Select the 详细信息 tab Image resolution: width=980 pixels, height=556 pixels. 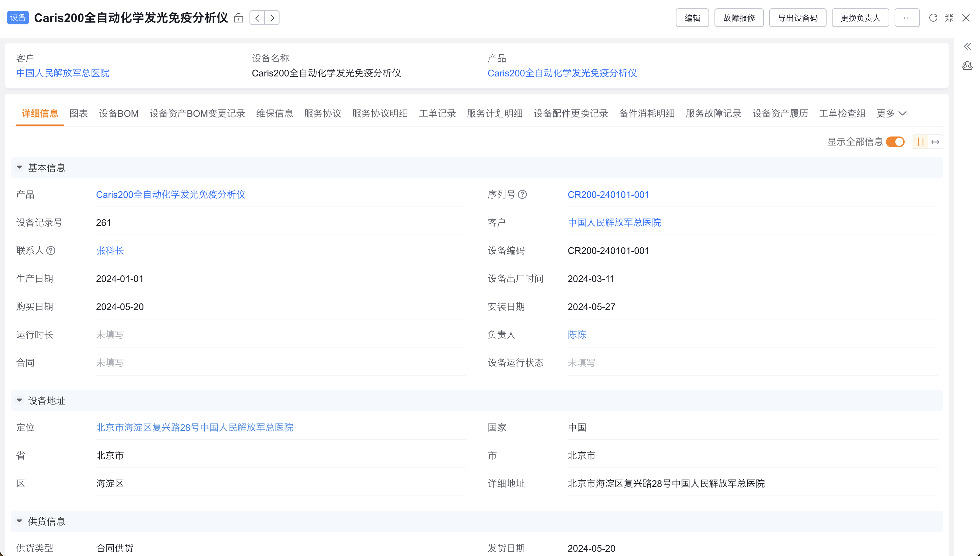[40, 113]
